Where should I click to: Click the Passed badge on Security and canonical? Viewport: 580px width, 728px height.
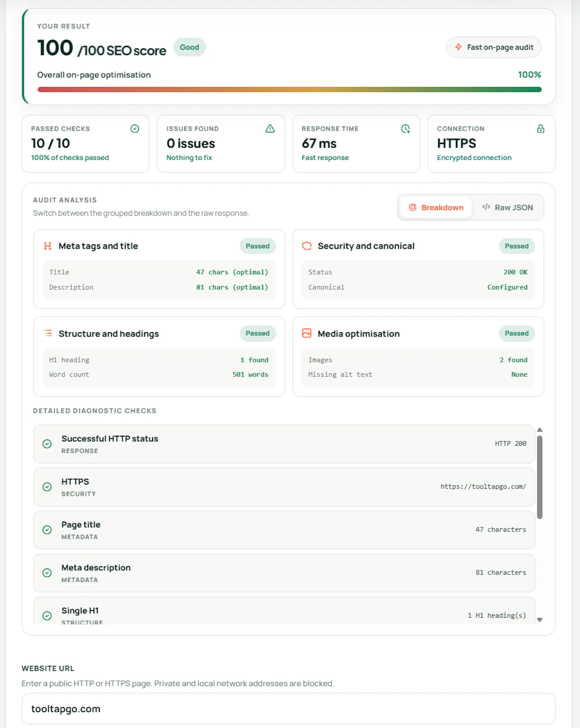[517, 246]
